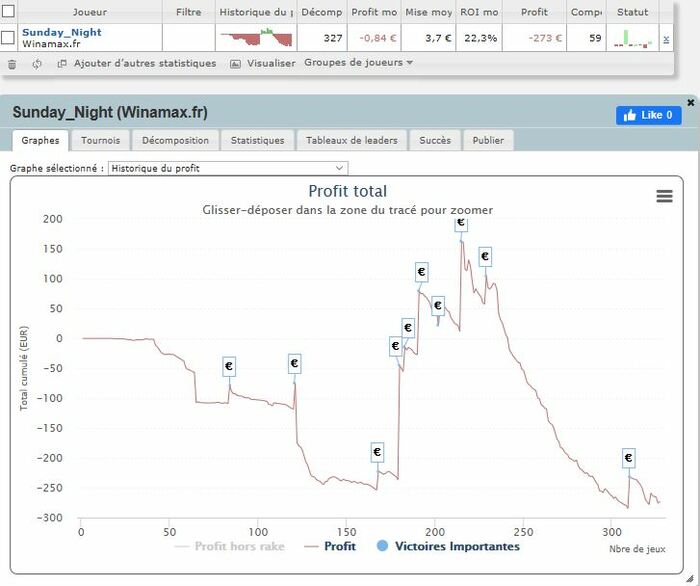Click the icon beside Ajouter d'autres statistiques
700x586 pixels.
[62, 64]
